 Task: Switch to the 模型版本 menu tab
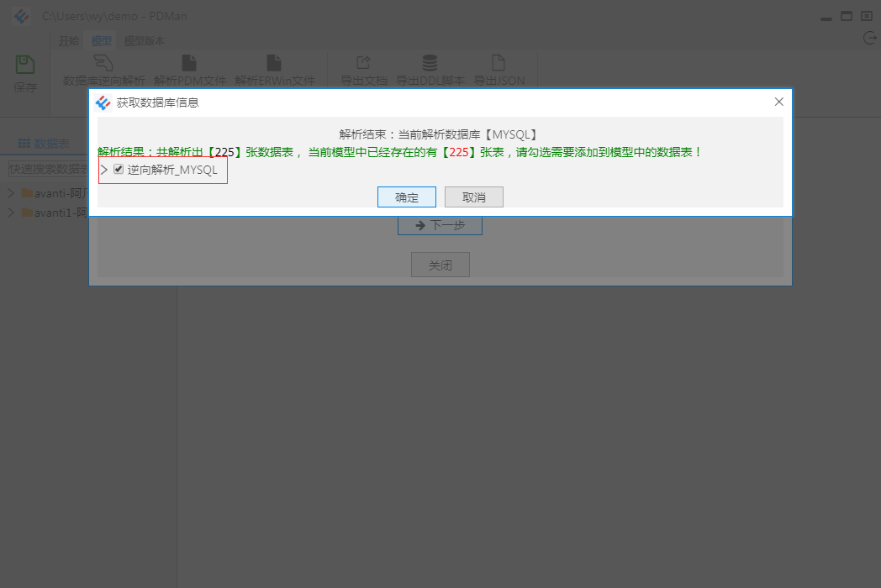click(144, 41)
